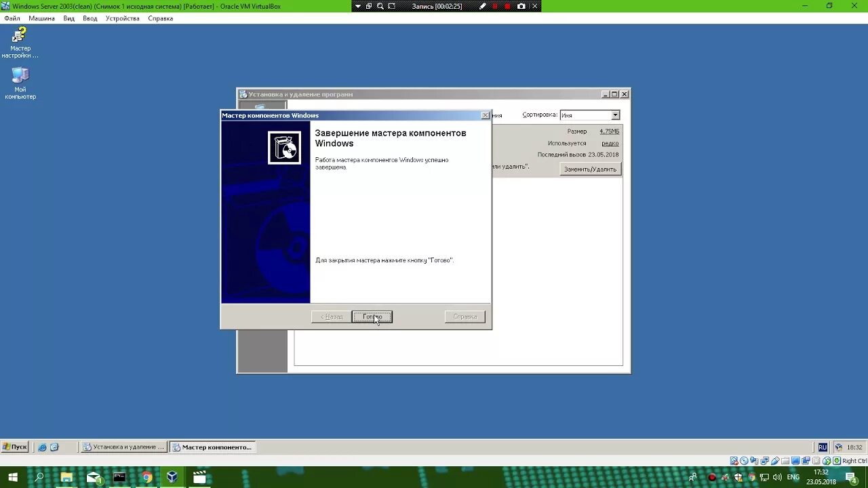Click the red record icon in the host tray

tap(712, 477)
